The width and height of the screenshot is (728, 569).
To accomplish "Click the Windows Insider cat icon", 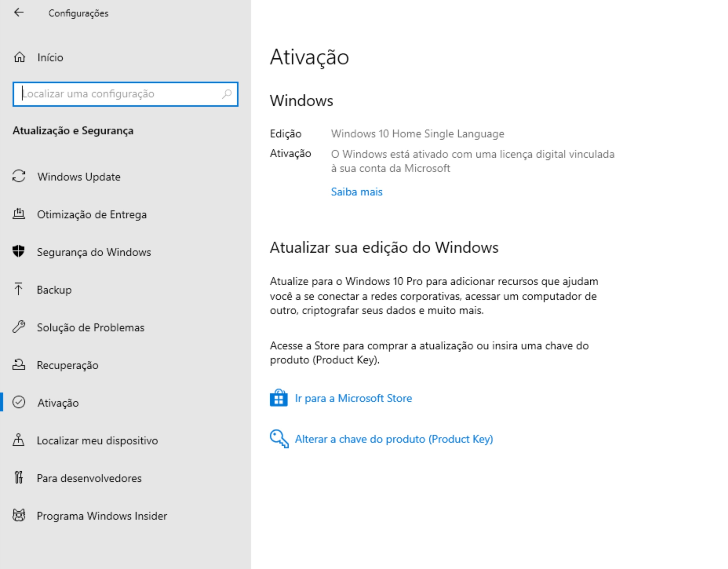I will 19,515.
